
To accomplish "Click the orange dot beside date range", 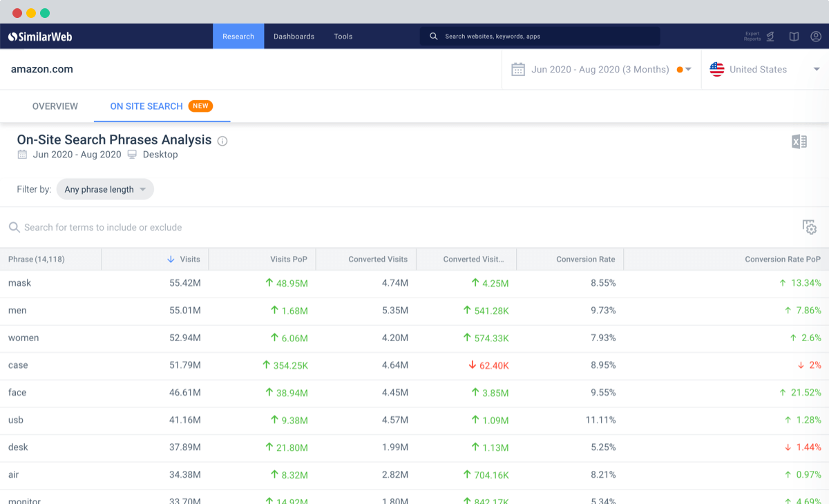I will coord(680,70).
